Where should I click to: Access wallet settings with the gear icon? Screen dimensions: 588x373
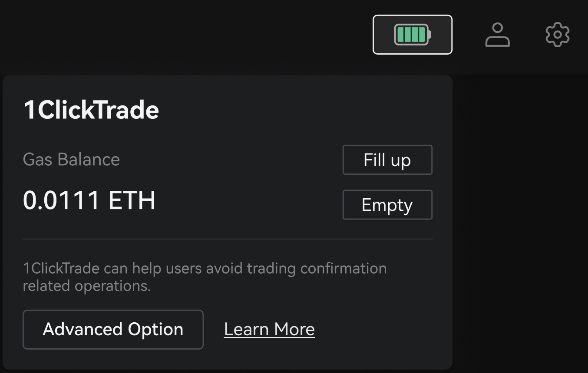557,34
